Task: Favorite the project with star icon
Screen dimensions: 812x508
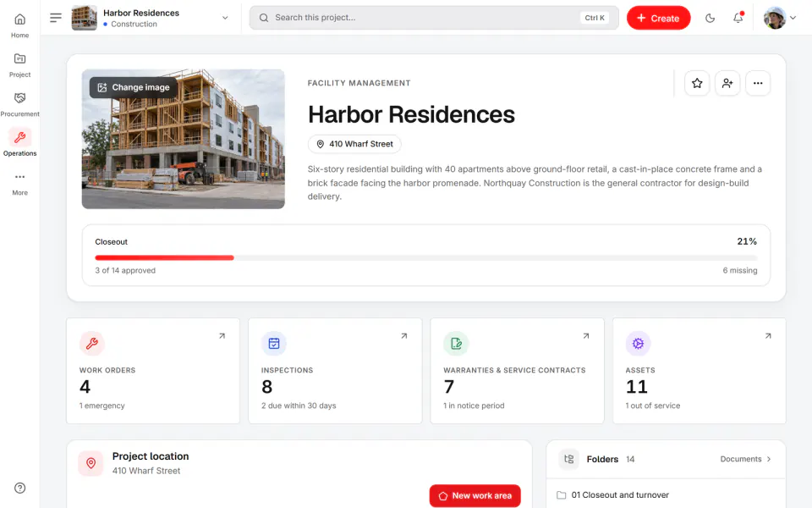Action: [x=697, y=83]
